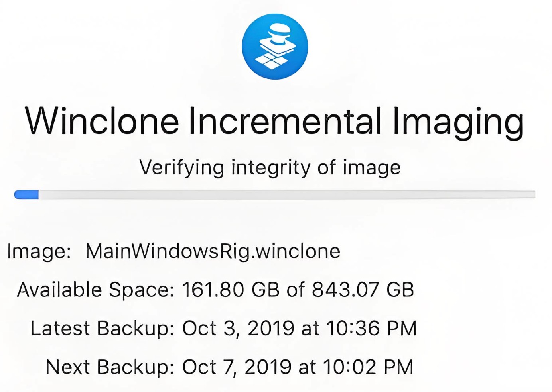The image size is (552, 392).
Task: Click the 10:02 PM next backup time
Action: click(x=368, y=367)
